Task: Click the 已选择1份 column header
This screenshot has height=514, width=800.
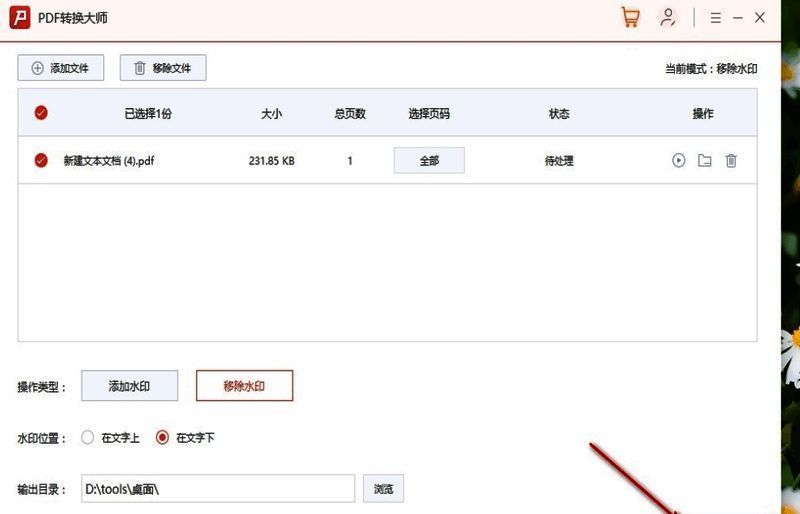Action: point(148,113)
